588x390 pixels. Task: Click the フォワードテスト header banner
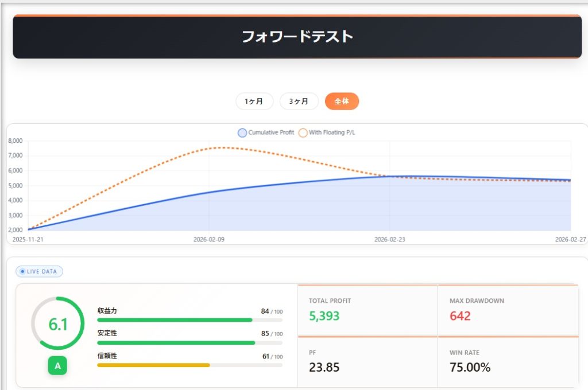pyautogui.click(x=297, y=37)
